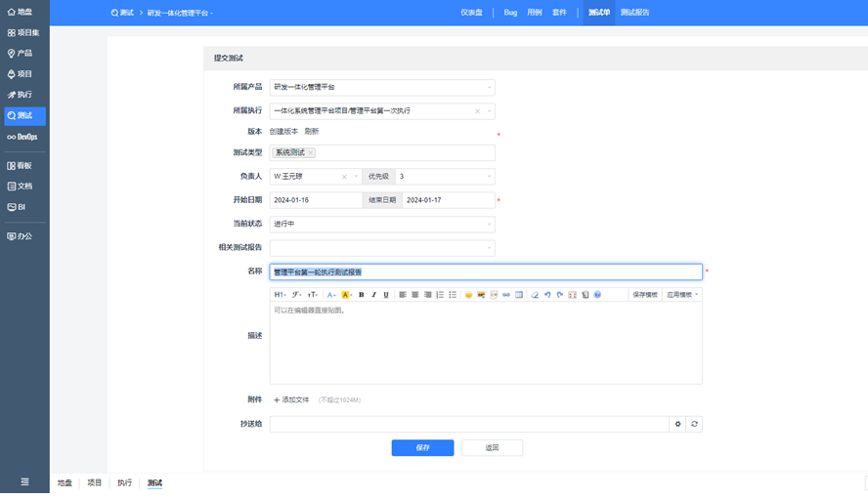Open the heading H1 dropdown
Viewport: 868px width, 499px height.
281,295
